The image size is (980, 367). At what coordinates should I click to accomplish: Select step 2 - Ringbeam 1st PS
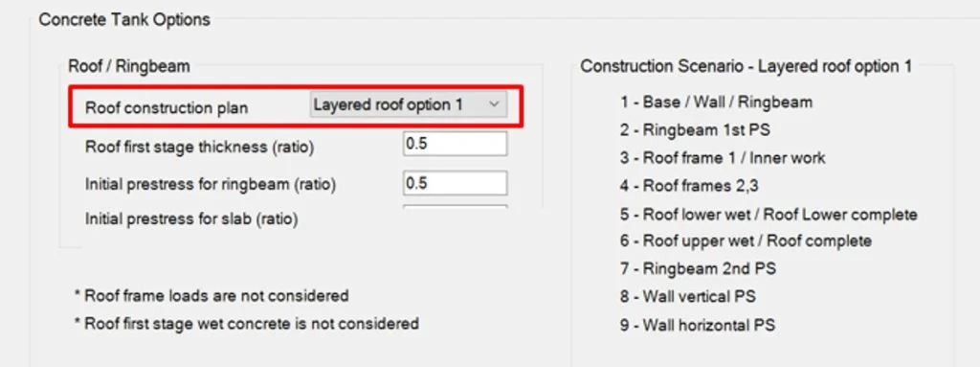pyautogui.click(x=695, y=130)
